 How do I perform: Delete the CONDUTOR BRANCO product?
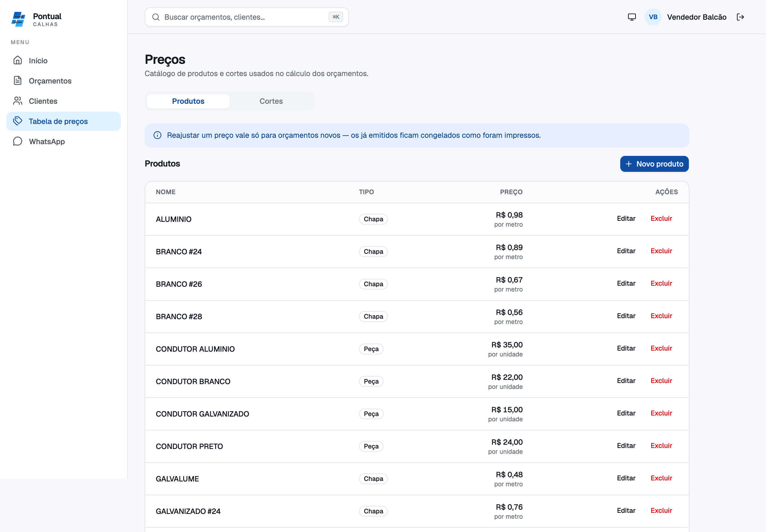coord(661,381)
